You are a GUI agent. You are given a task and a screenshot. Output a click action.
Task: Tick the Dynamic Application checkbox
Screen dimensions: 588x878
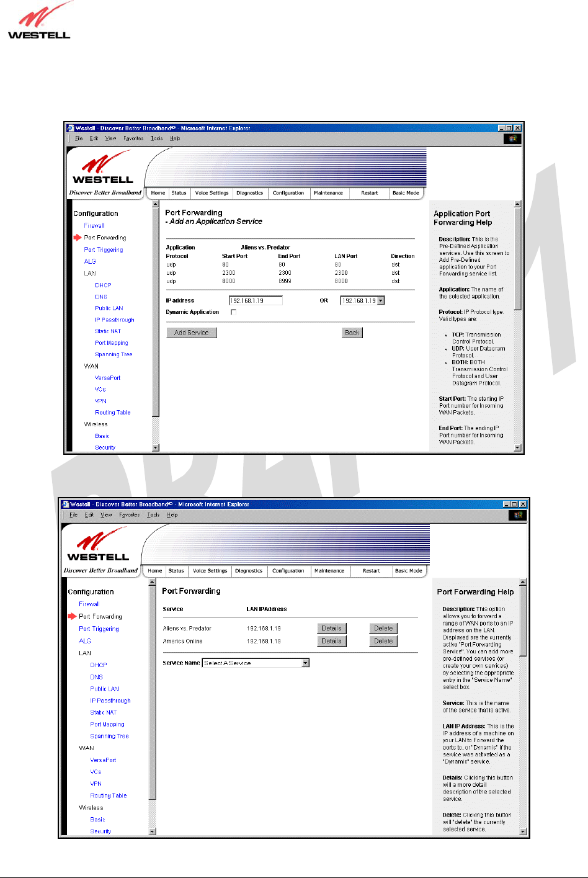(x=233, y=312)
